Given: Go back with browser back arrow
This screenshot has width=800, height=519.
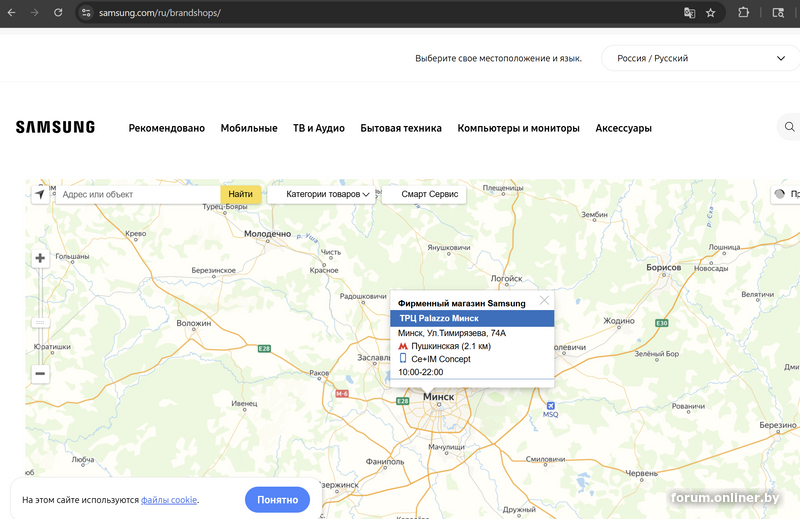Looking at the screenshot, I should [x=11, y=13].
